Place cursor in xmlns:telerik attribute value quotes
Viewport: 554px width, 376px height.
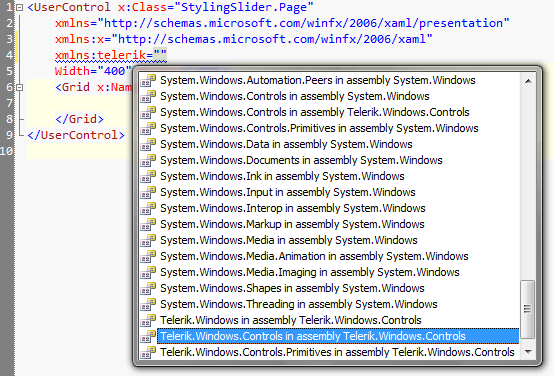(x=160, y=55)
